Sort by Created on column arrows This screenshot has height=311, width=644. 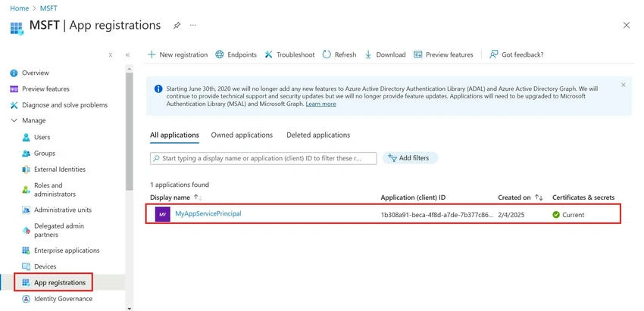point(539,197)
